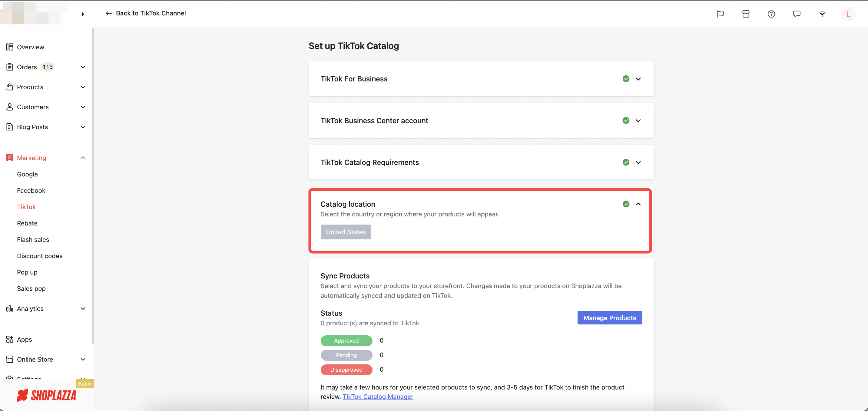Click Manage Products button
Image resolution: width=868 pixels, height=411 pixels.
click(x=610, y=317)
